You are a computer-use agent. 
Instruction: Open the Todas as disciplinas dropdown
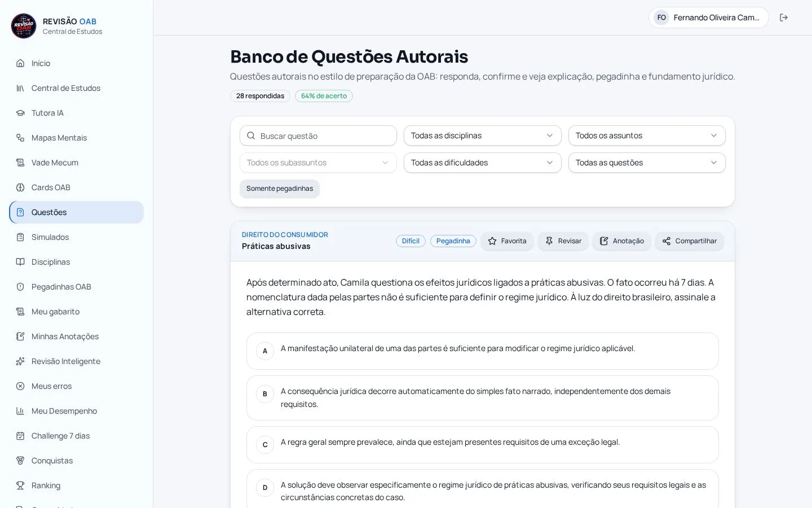pyautogui.click(x=483, y=135)
